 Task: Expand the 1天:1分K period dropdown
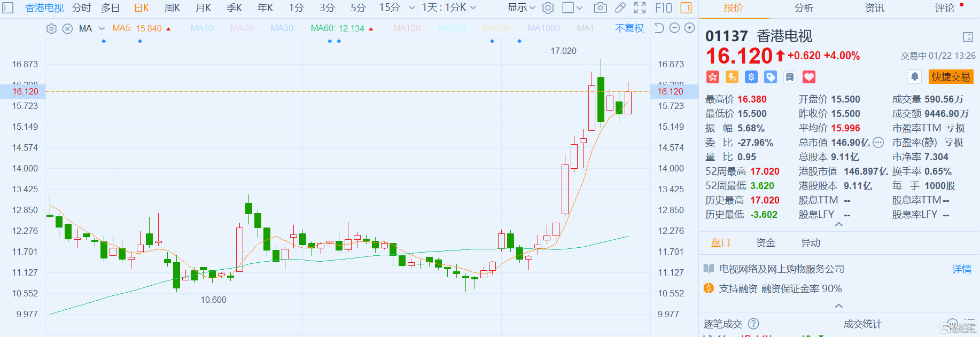point(449,8)
